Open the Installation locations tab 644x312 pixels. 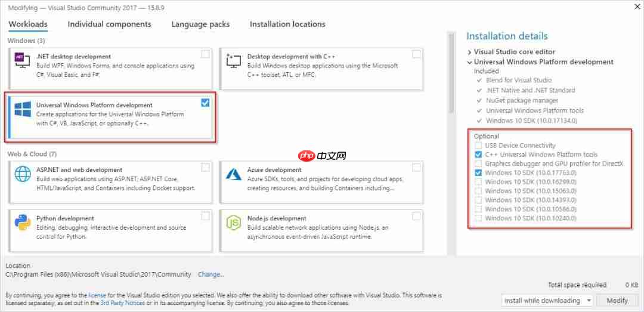pyautogui.click(x=287, y=24)
